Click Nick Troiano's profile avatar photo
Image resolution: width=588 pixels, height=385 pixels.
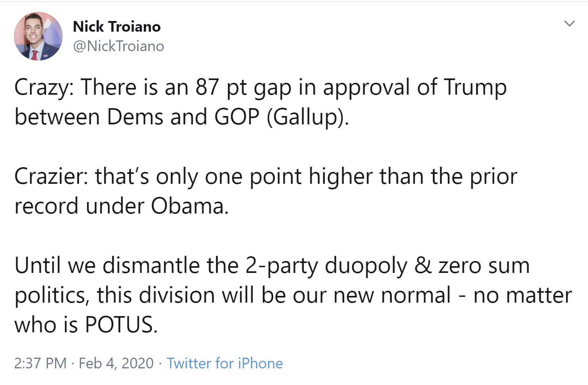click(38, 36)
